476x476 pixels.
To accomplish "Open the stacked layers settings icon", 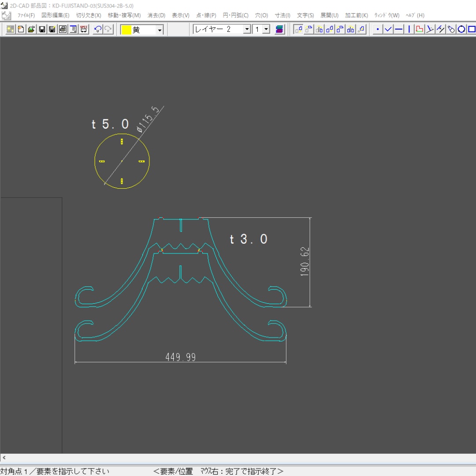I will [279, 30].
